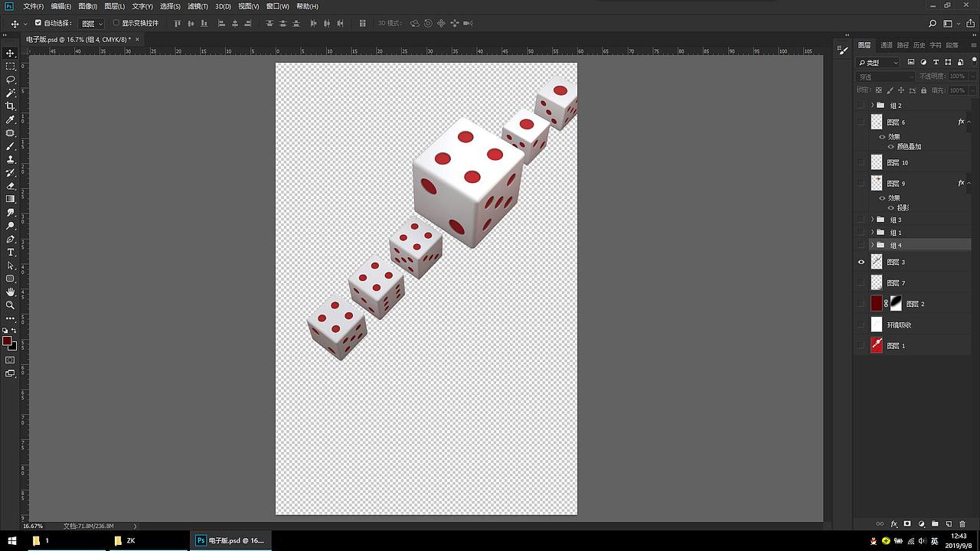Select the Brush tool
This screenshot has height=551, width=980.
point(11,146)
